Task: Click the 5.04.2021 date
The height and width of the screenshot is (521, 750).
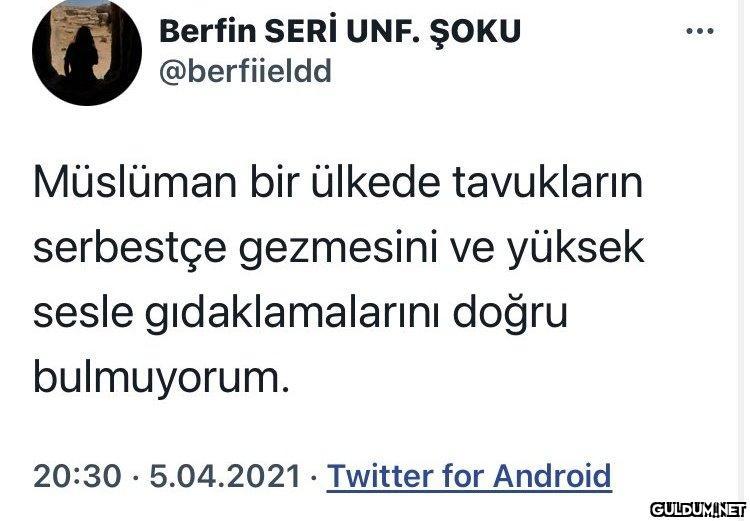Action: coord(223,474)
